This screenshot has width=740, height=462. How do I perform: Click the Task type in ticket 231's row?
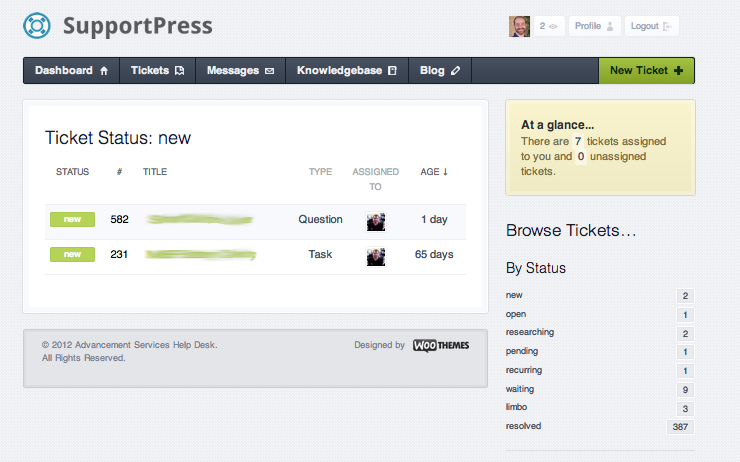[320, 254]
